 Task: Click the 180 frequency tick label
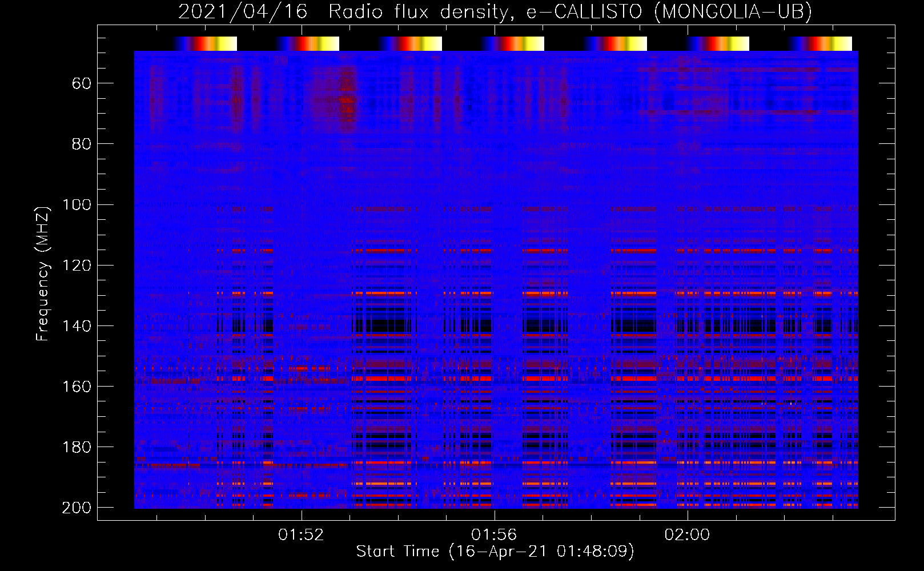(77, 447)
